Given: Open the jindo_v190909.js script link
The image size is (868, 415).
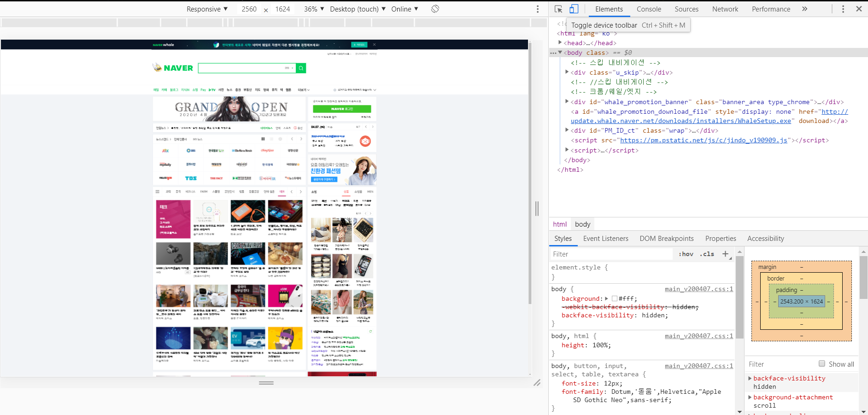Looking at the screenshot, I should pos(704,140).
